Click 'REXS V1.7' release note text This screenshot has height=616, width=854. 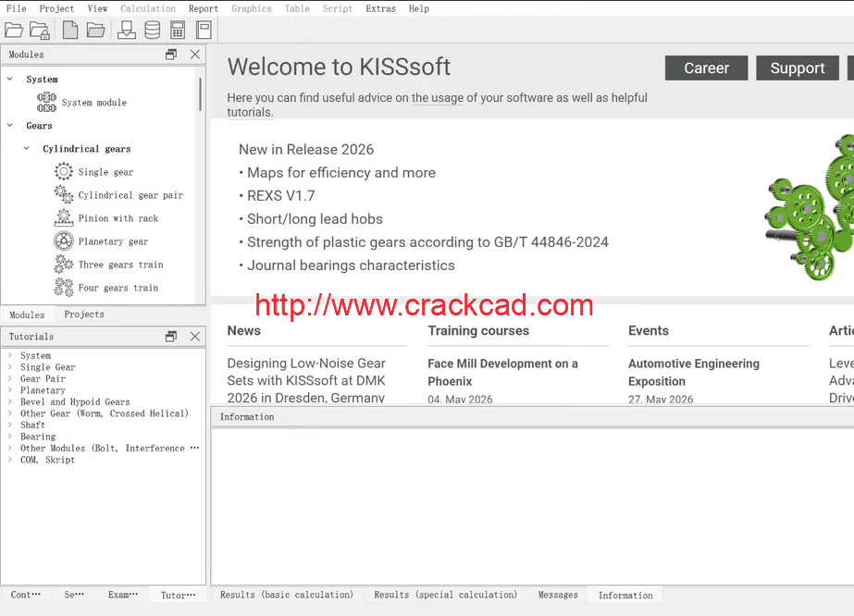click(x=281, y=195)
